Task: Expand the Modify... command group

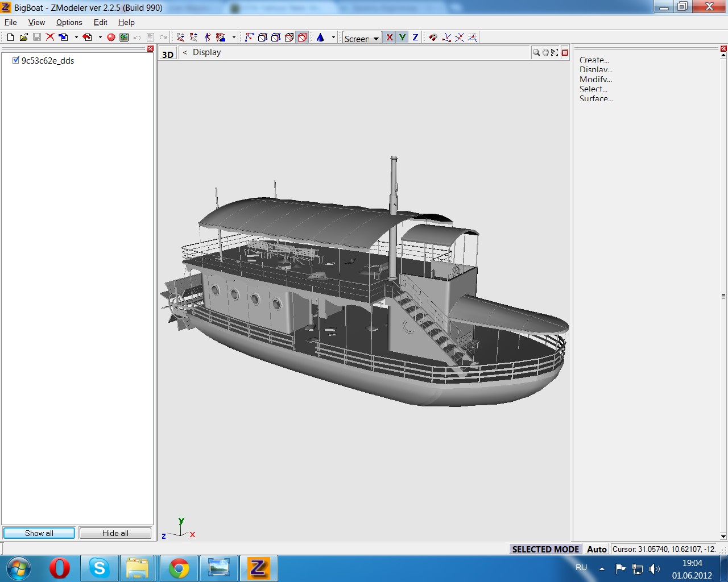Action: click(595, 79)
